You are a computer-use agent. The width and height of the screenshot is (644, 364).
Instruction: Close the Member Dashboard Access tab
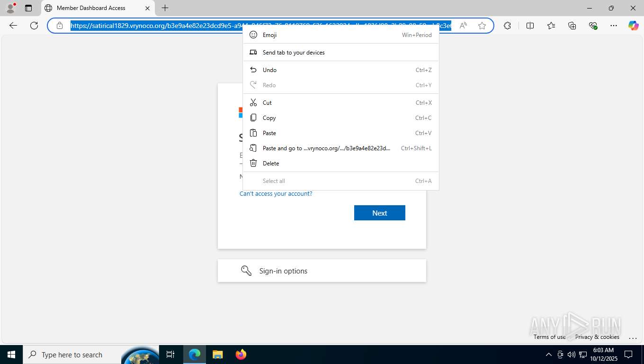tap(147, 8)
